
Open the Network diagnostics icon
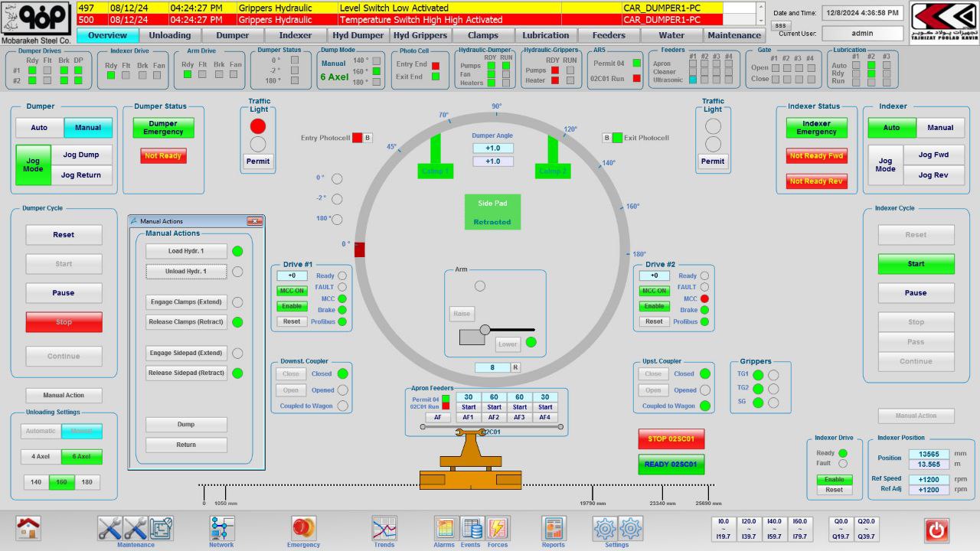coord(222,528)
